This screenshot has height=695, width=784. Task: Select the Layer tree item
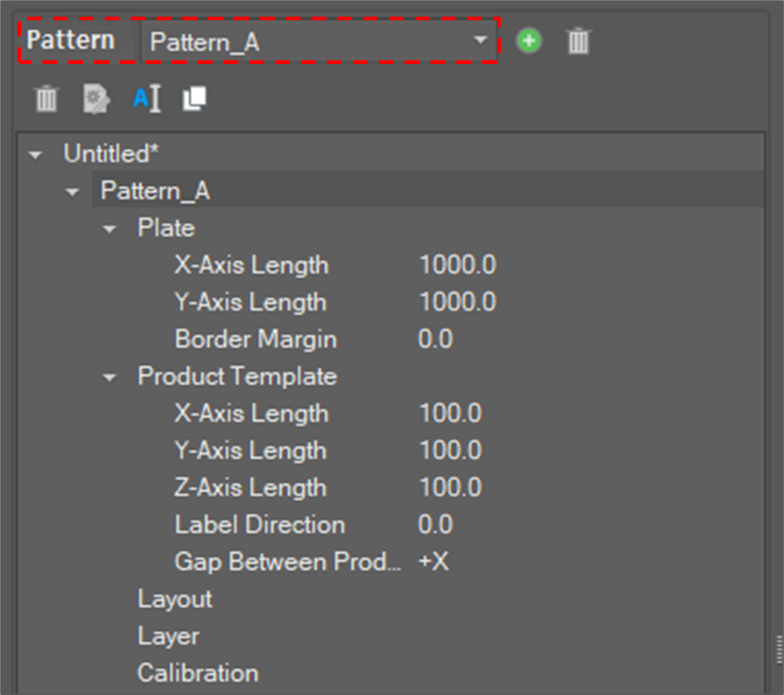(168, 636)
